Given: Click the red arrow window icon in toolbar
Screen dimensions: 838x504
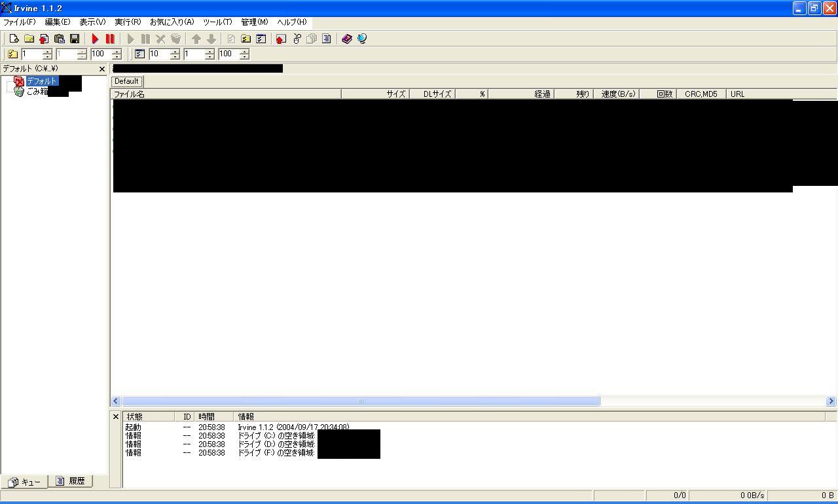Looking at the screenshot, I should (x=281, y=39).
